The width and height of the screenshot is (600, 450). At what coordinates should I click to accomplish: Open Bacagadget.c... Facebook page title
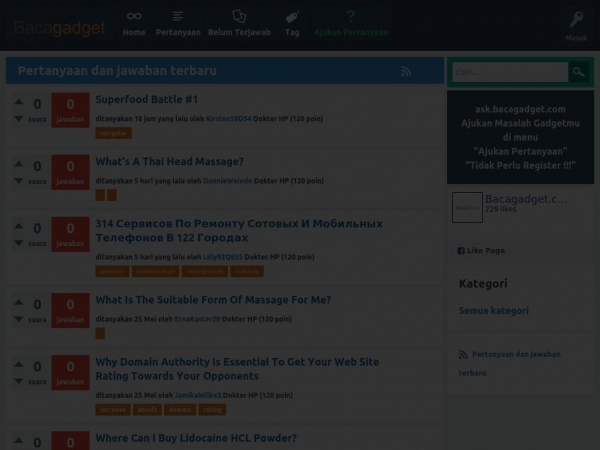(526, 199)
